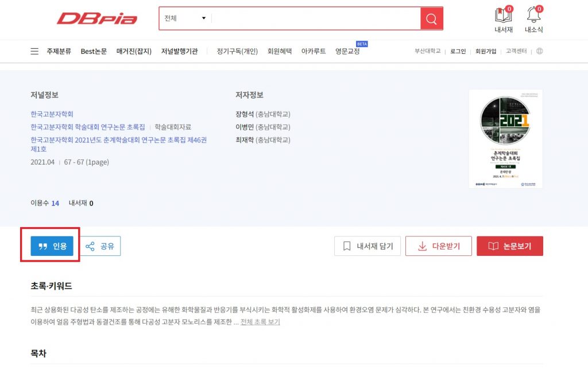Image resolution: width=588 pixels, height=370 pixels.
Task: Click the 논문보기 view paper button
Action: 509,246
